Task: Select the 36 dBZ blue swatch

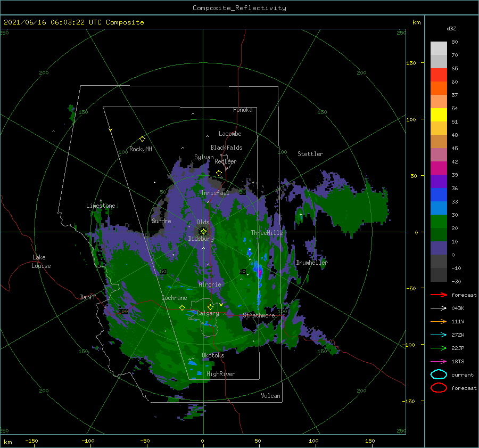Action: 439,194
